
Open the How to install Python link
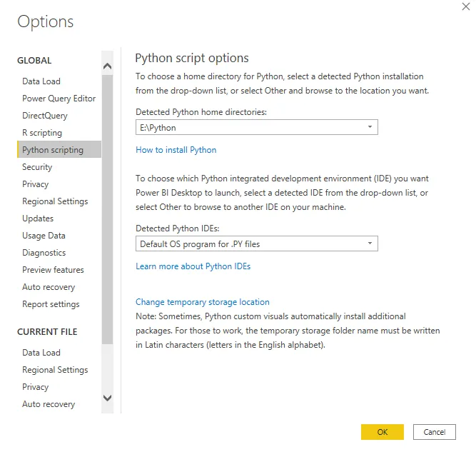coord(176,150)
